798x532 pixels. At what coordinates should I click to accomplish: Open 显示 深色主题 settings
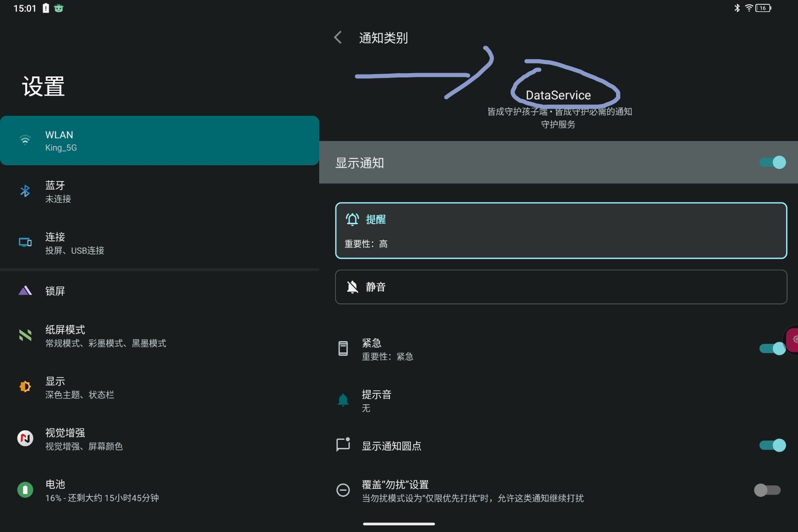coord(160,387)
